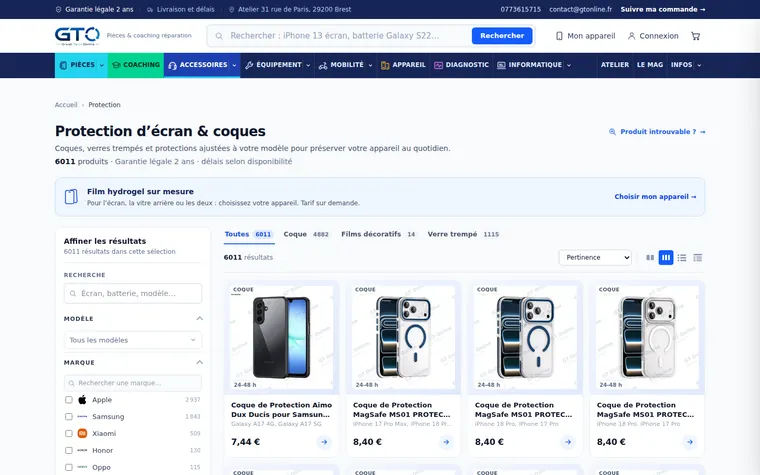The image size is (760, 475).
Task: Click Suivre ma commande link
Action: coord(663,9)
